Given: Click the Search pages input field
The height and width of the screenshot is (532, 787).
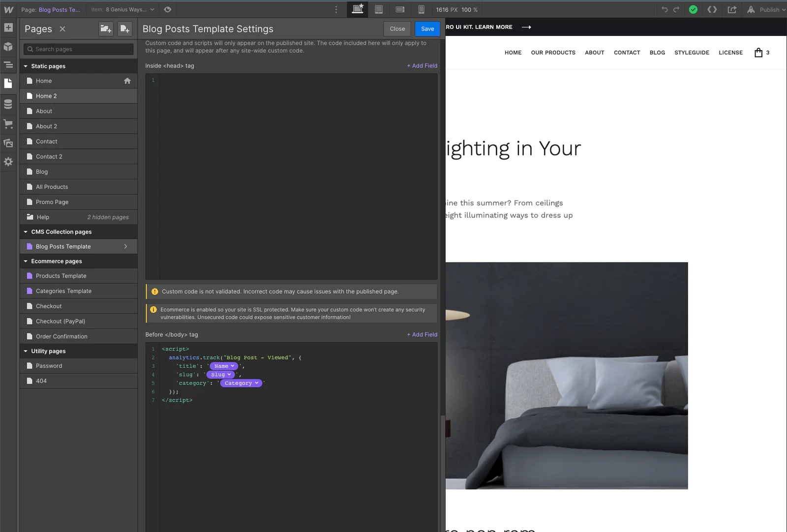Looking at the screenshot, I should [79, 49].
